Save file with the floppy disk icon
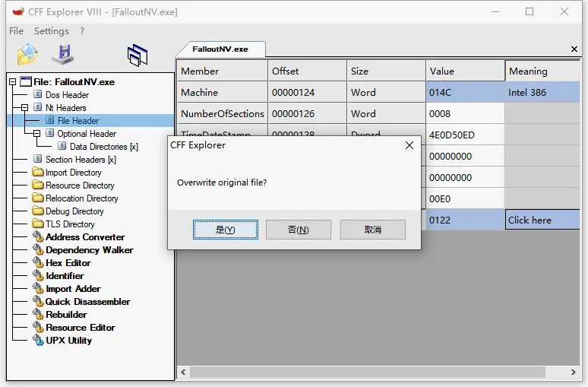 [63, 55]
